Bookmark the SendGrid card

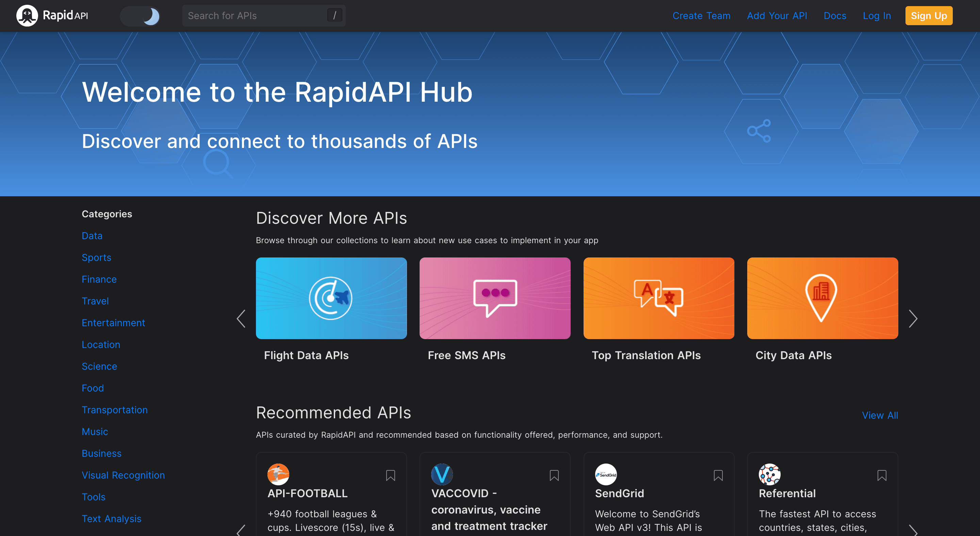point(718,475)
